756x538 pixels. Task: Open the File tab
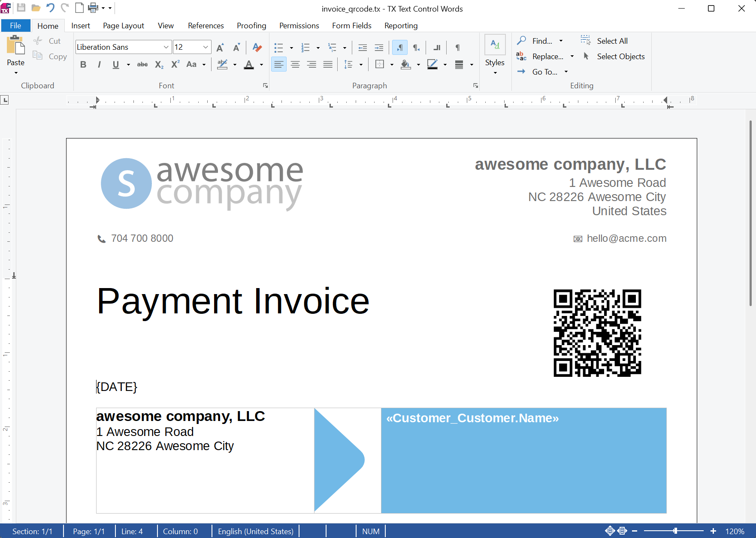[x=15, y=25]
